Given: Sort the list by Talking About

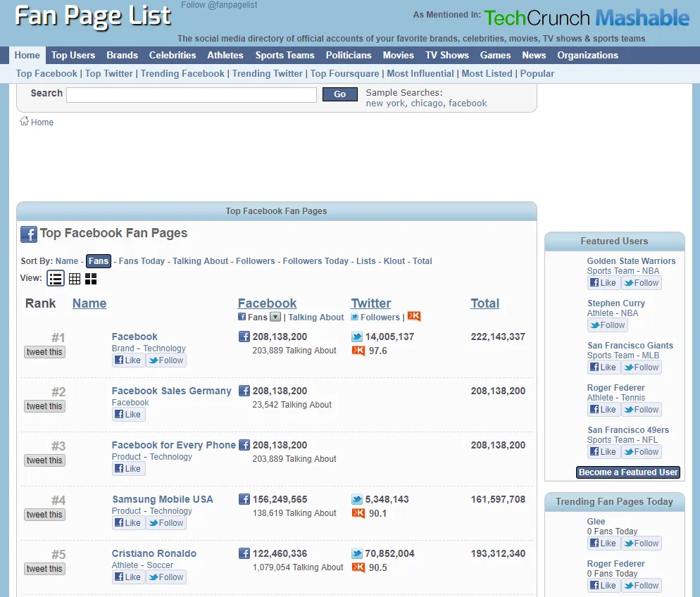Looking at the screenshot, I should click(x=201, y=261).
